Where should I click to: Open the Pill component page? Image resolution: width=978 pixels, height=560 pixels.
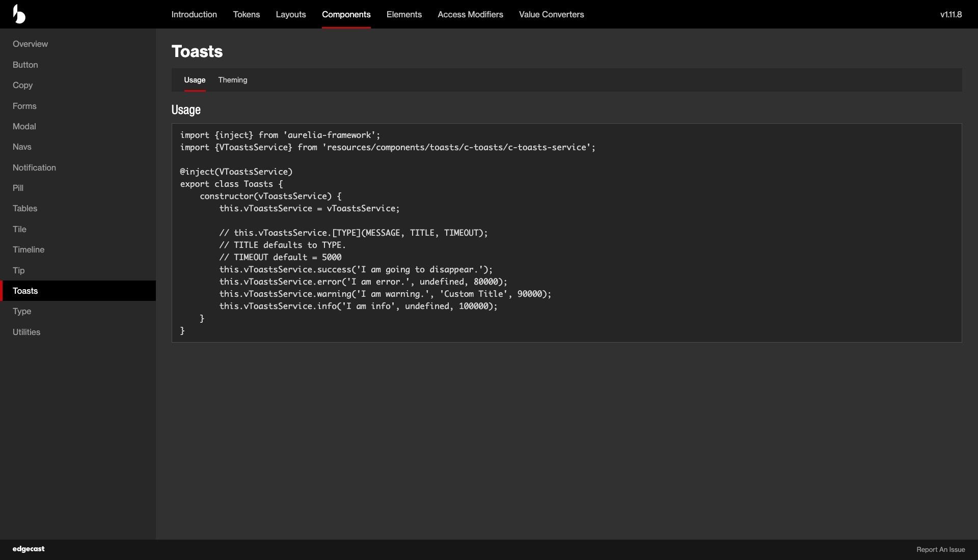78,188
